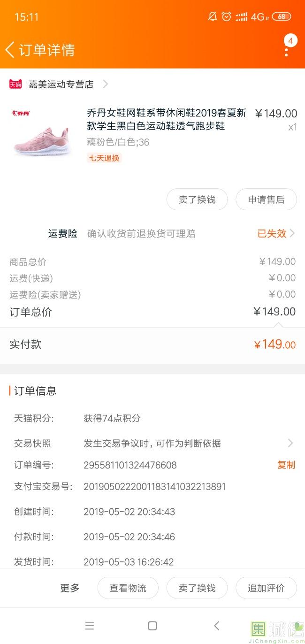Expand 嘉美运动专营店 store chevron
The image size is (305, 644).
click(x=106, y=84)
